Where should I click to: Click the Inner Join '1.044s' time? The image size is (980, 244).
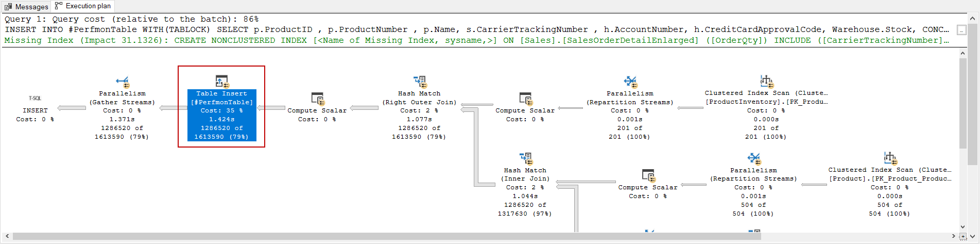pyautogui.click(x=526, y=196)
